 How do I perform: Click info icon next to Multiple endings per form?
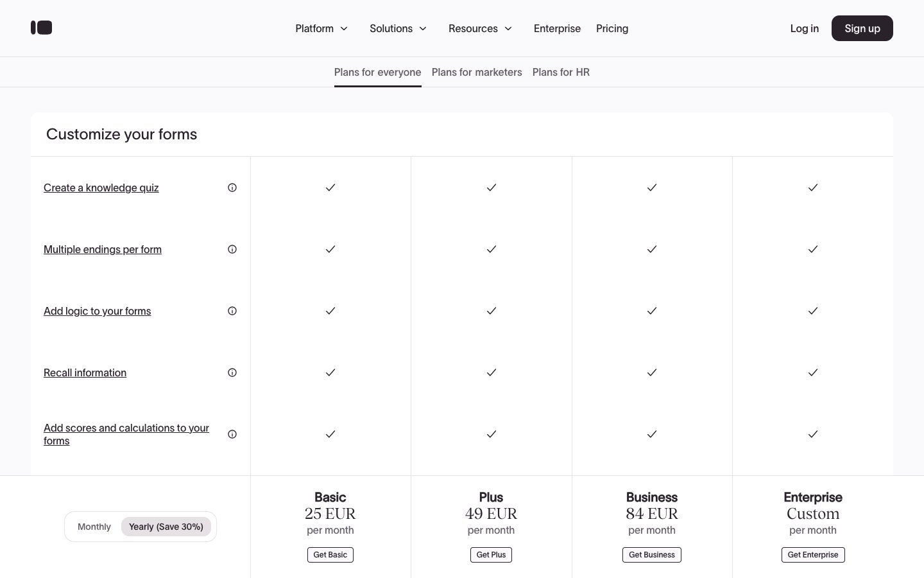232,249
